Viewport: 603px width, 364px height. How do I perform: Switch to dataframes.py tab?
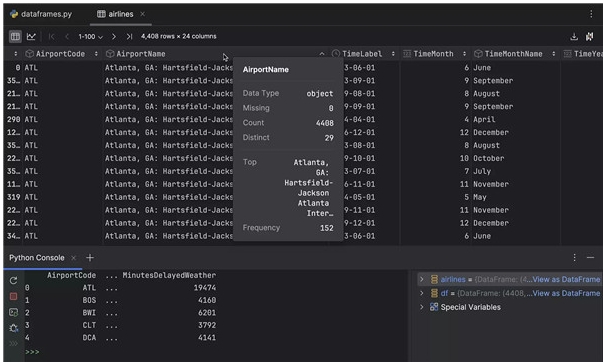(41, 14)
